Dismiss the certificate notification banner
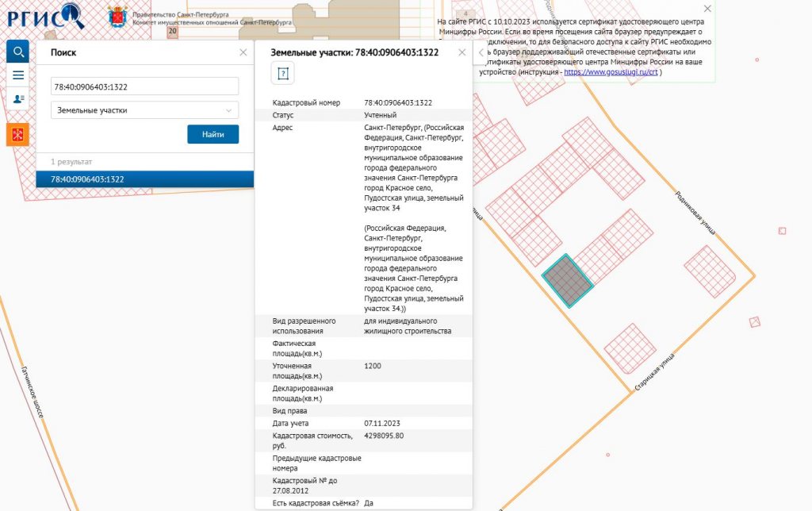This screenshot has height=511, width=812. [707, 9]
